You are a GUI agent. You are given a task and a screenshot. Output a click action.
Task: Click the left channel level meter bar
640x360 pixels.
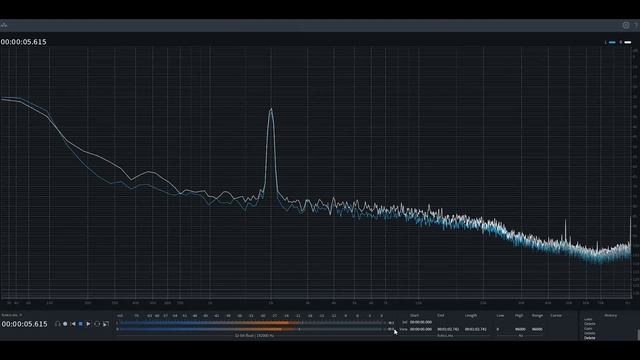coord(251,323)
